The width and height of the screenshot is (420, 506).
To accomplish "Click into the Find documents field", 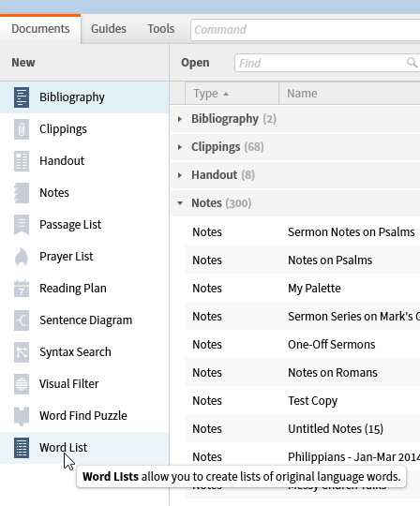I will (x=327, y=63).
